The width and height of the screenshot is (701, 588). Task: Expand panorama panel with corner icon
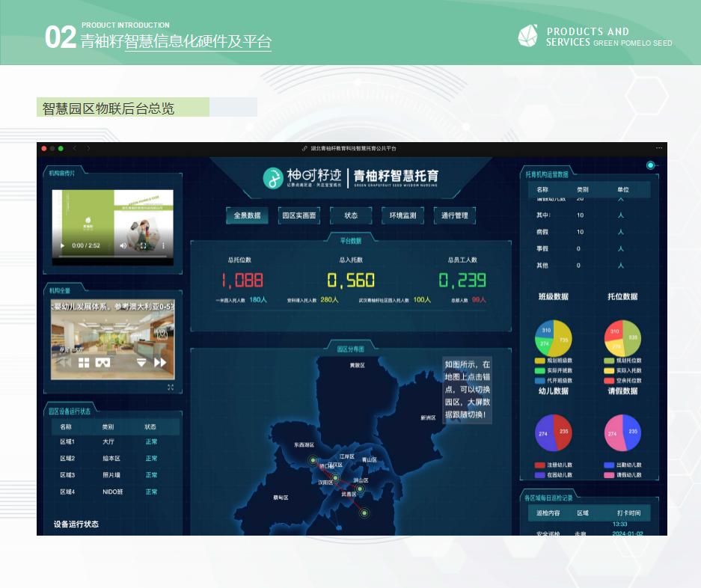point(171,387)
